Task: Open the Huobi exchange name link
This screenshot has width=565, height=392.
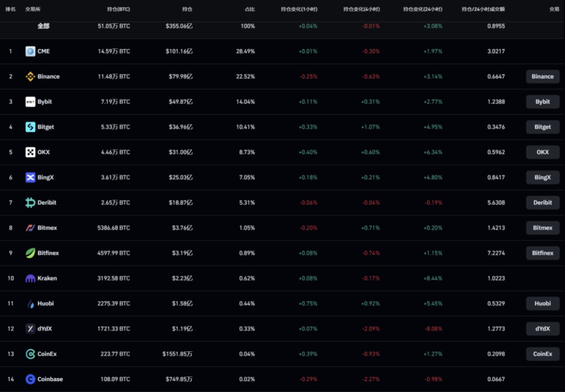Action: (x=46, y=304)
